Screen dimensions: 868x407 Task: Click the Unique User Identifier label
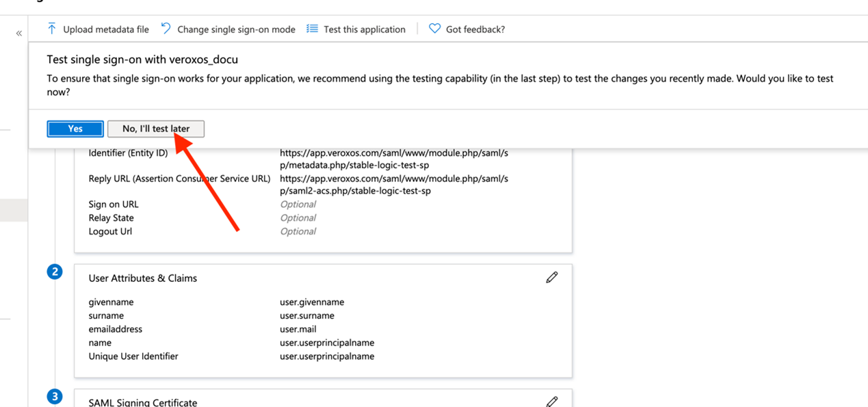point(133,356)
